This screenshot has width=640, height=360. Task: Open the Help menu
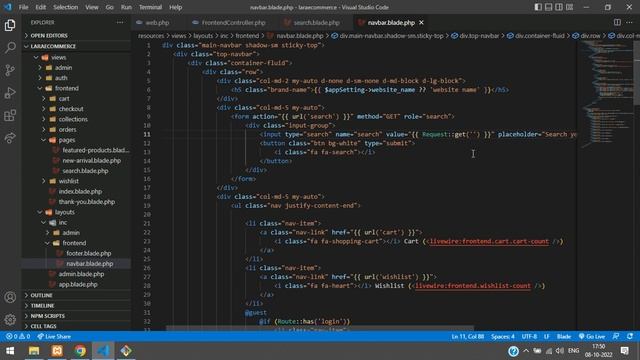click(176, 7)
